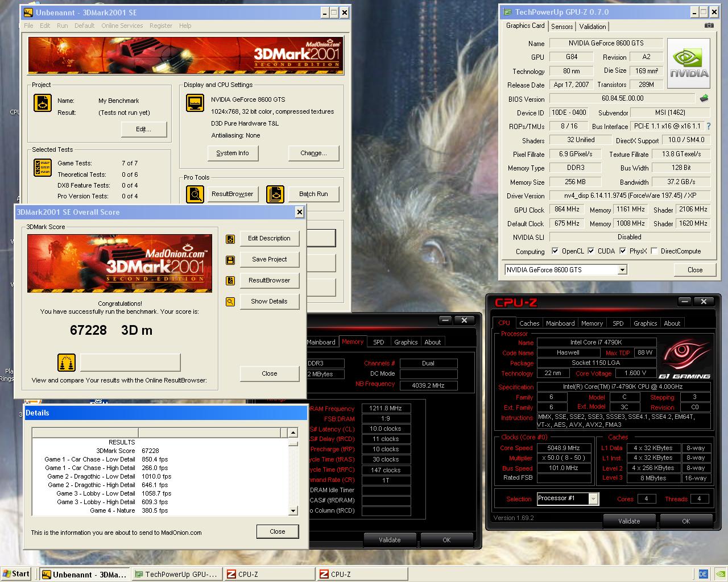Switch to the SPD tab in front CPU-Z
The height and width of the screenshot is (582, 728).
tap(618, 323)
